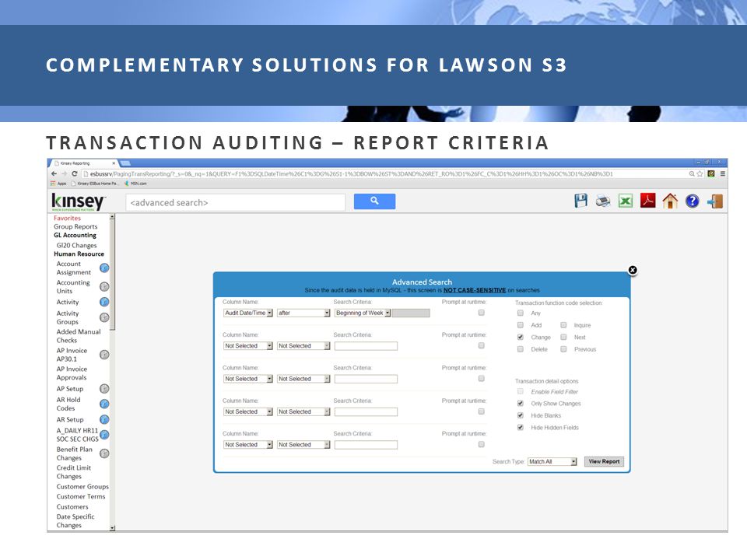
Task: Open Date Specific Changes report link
Action: (x=75, y=521)
